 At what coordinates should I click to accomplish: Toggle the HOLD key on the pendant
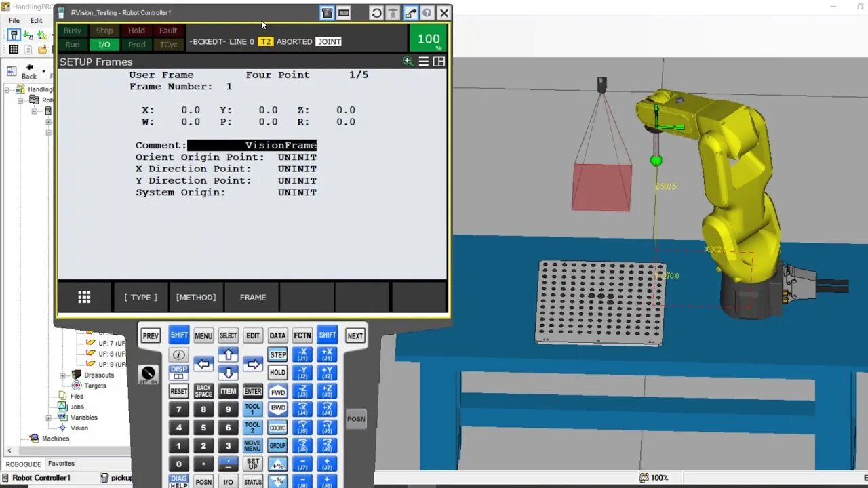[277, 373]
